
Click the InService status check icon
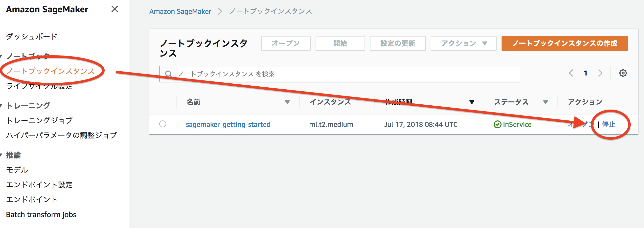click(497, 124)
